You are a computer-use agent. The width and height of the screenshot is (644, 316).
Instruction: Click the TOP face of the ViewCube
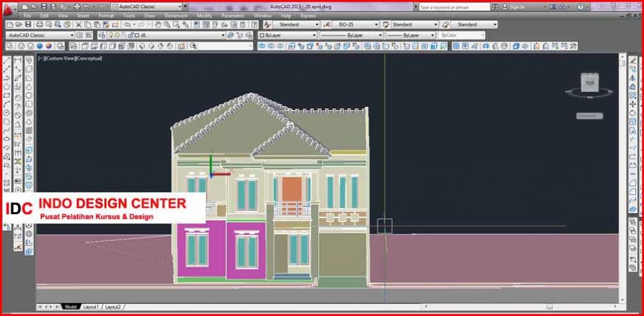tap(590, 83)
